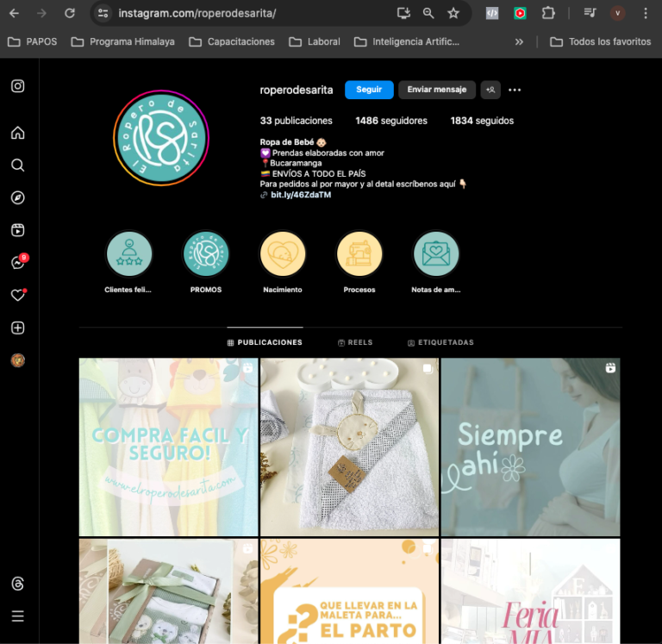Open Programa Himalaya bookmarks folder
This screenshot has width=662, height=644.
coord(122,41)
